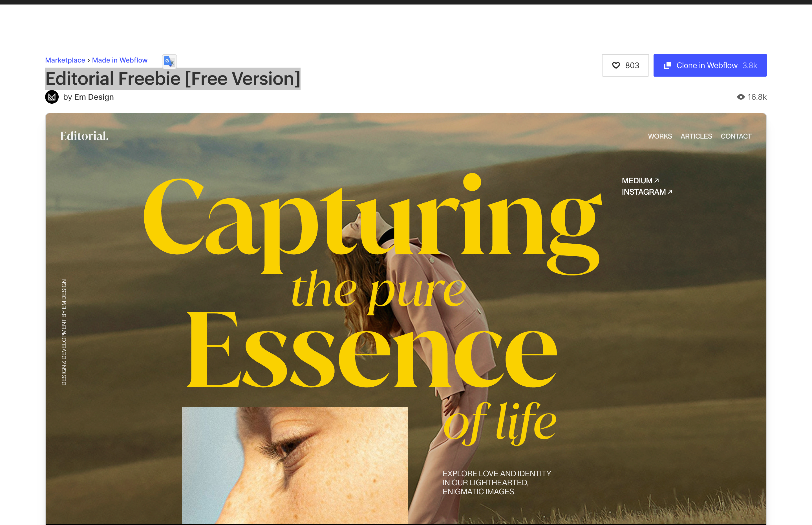This screenshot has width=812, height=525.
Task: Click the heart icon to like
Action: [x=616, y=65]
